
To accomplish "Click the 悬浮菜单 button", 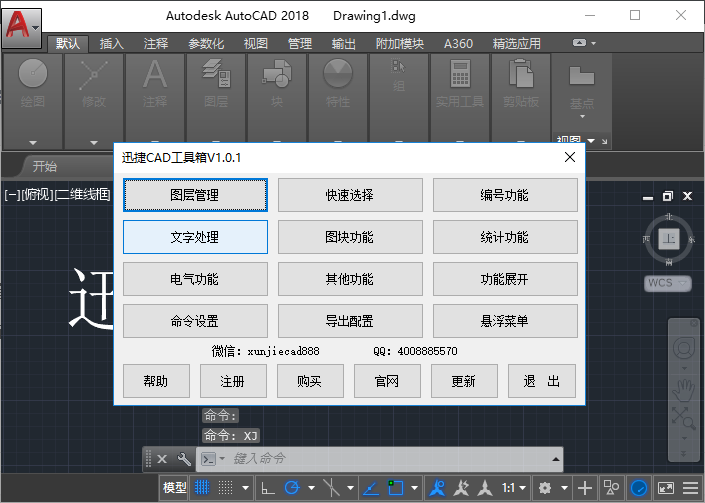I will coord(505,321).
